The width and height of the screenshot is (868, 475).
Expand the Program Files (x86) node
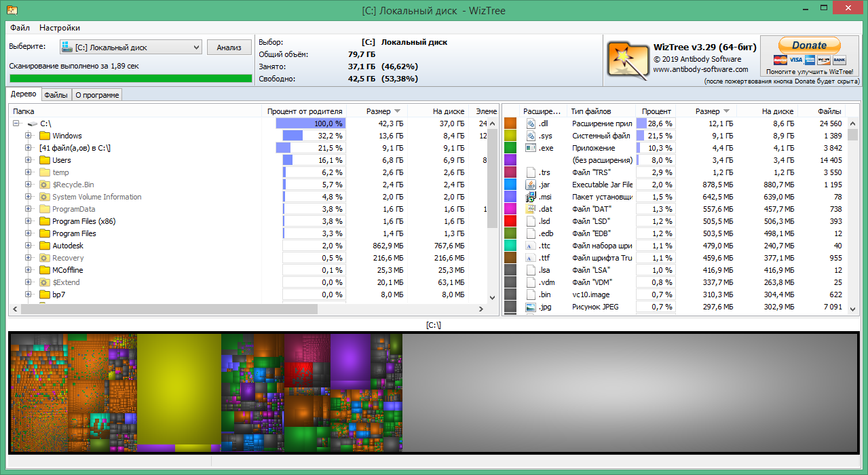coord(29,221)
